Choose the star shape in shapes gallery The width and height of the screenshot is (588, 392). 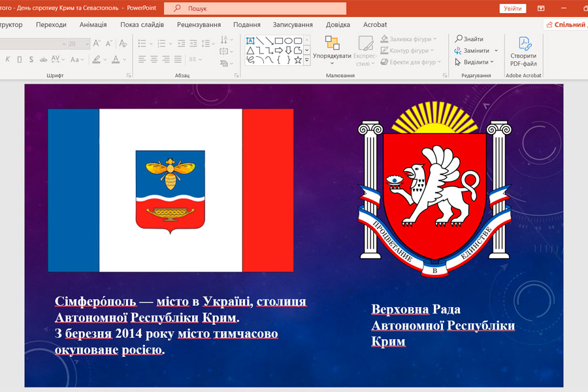pyautogui.click(x=298, y=59)
